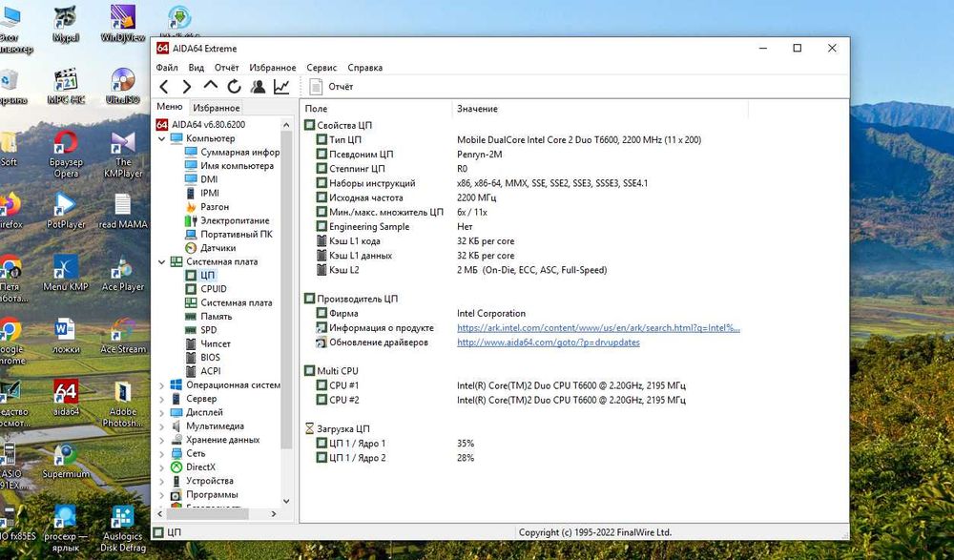Expand the Сеть tree node
Viewport: 954px width, 560px height.
click(x=162, y=454)
